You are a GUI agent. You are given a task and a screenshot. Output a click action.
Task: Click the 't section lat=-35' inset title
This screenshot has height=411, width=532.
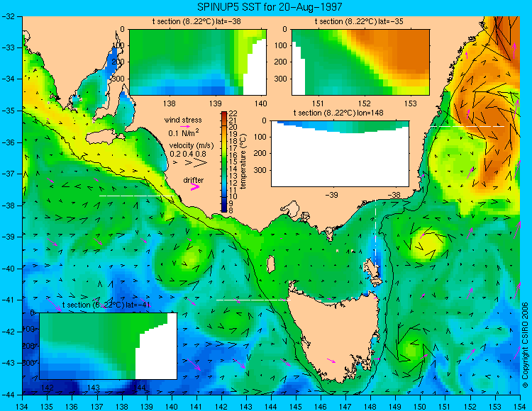click(x=359, y=21)
